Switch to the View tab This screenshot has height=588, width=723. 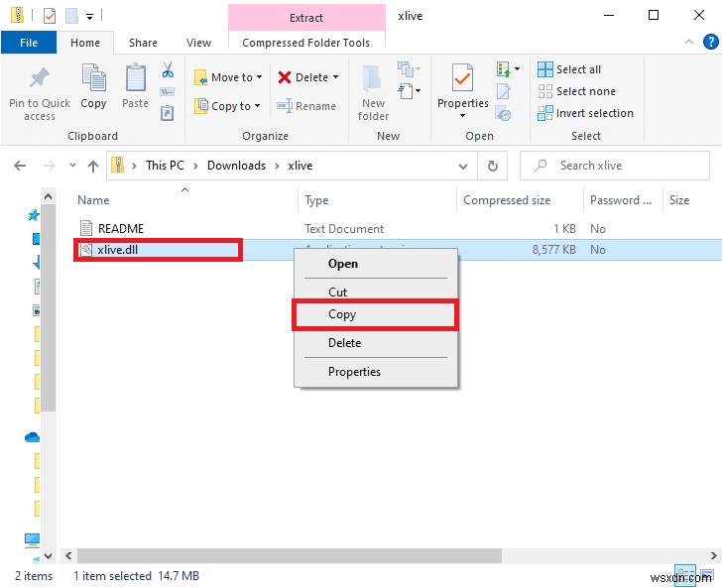(x=198, y=43)
